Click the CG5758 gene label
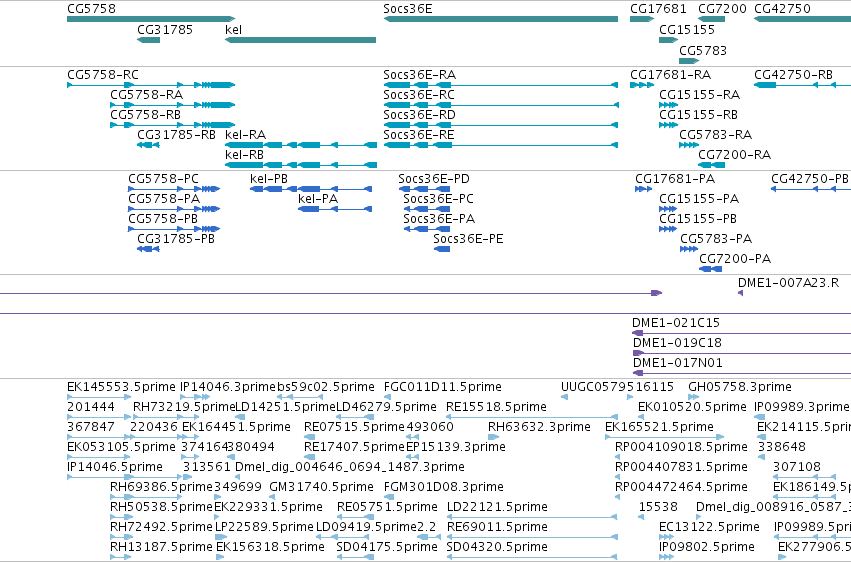The image size is (851, 562). pyautogui.click(x=91, y=9)
